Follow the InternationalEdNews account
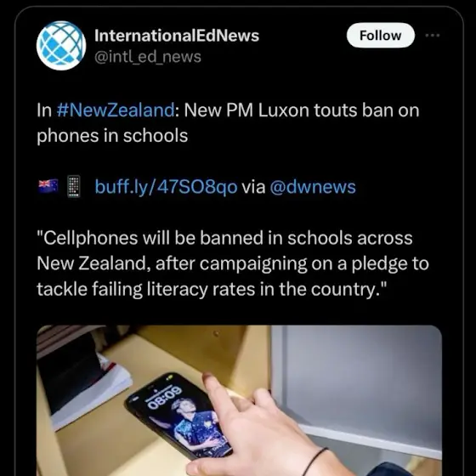Screen dimensions: 476x476 (x=381, y=36)
